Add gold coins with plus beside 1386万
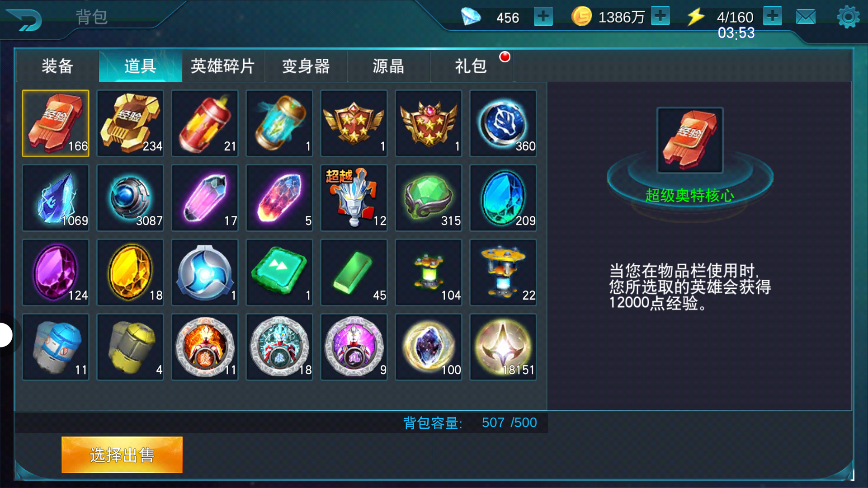The image size is (868, 488). click(x=660, y=16)
